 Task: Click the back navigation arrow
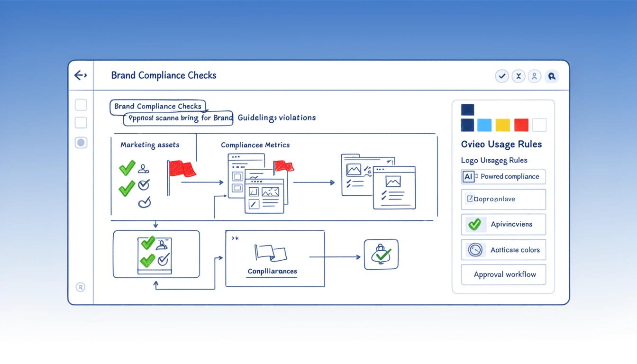(x=81, y=75)
